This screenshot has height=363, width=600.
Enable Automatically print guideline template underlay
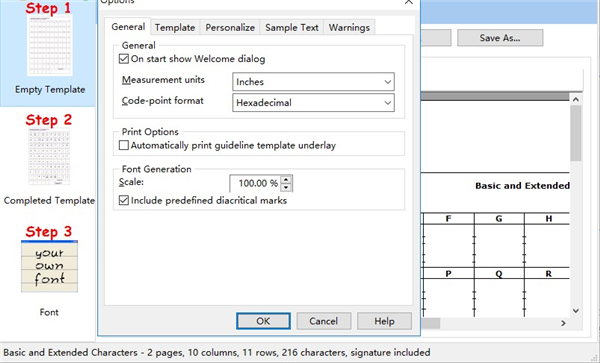click(x=124, y=145)
